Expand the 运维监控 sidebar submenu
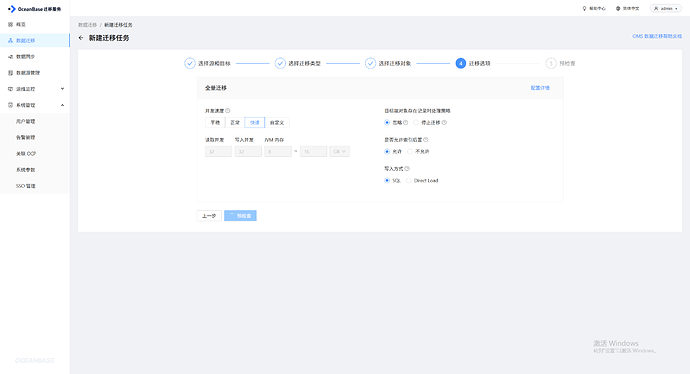 [62, 89]
